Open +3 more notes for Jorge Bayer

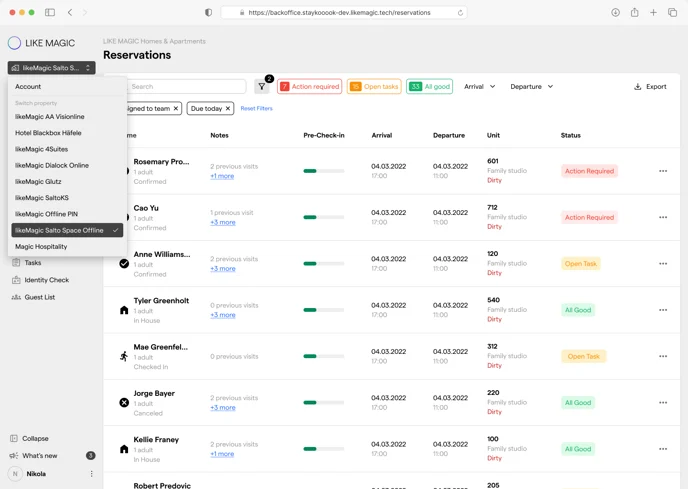(x=223, y=407)
